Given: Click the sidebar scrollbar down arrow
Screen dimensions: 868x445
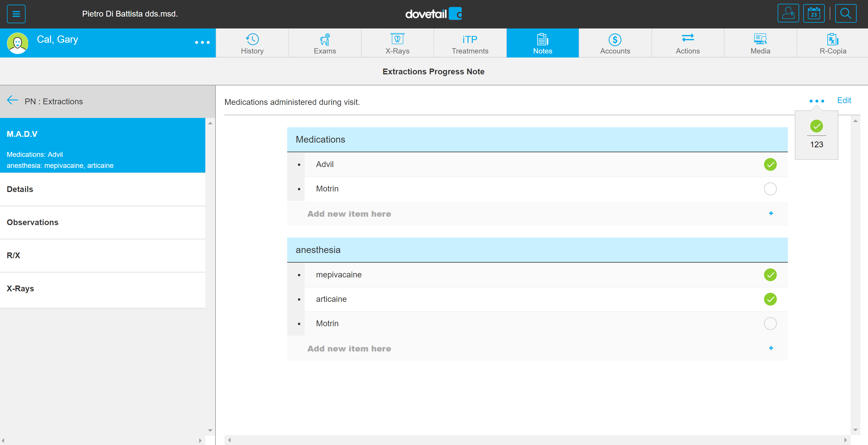Looking at the screenshot, I should coord(210,430).
